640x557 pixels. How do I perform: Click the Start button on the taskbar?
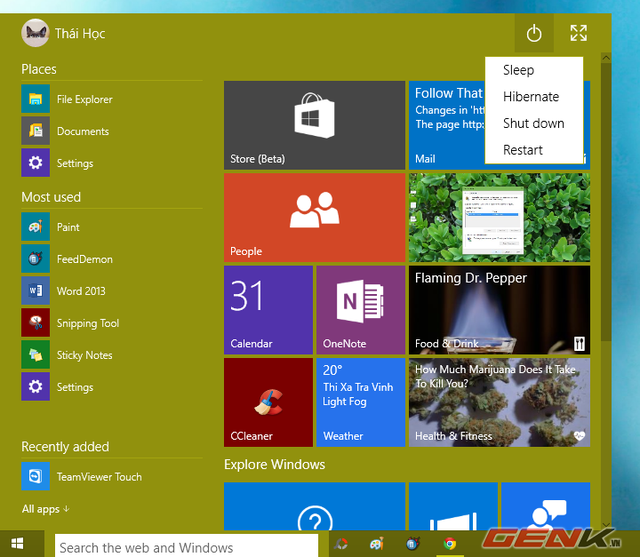(18, 544)
